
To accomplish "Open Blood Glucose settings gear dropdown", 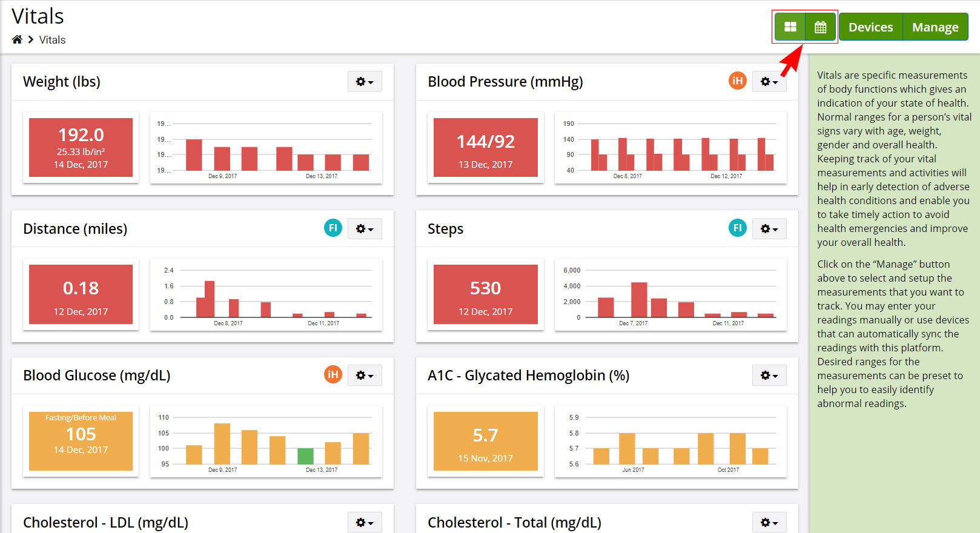I will (x=365, y=375).
